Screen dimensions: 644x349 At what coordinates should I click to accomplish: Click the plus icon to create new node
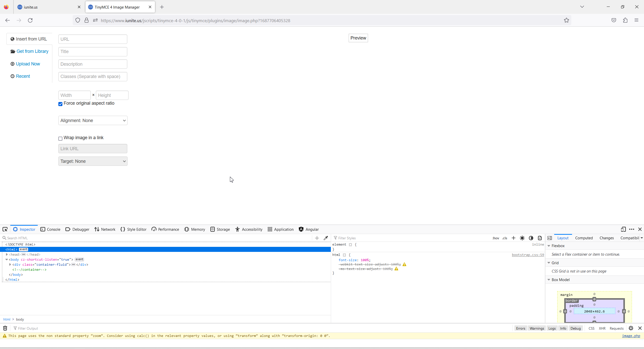[317, 238]
